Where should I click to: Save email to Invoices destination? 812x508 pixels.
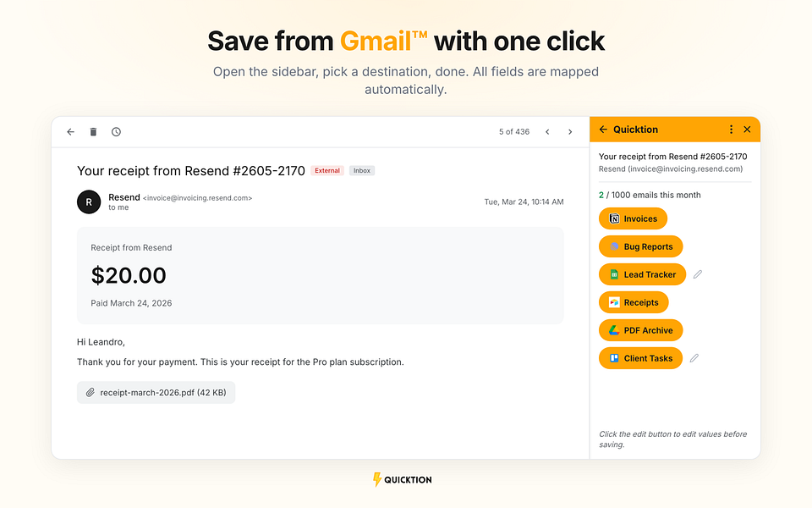[x=633, y=218]
